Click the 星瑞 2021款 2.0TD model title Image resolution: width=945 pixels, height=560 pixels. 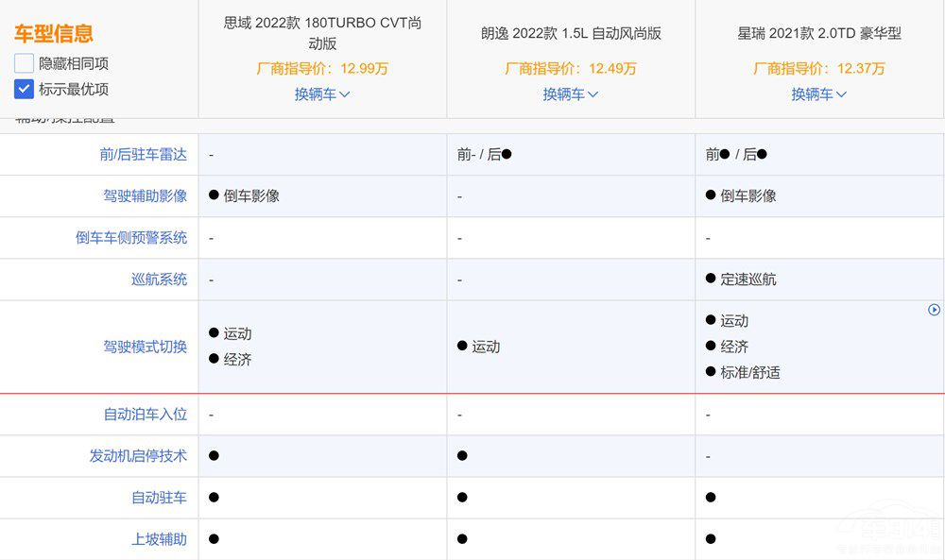click(819, 33)
